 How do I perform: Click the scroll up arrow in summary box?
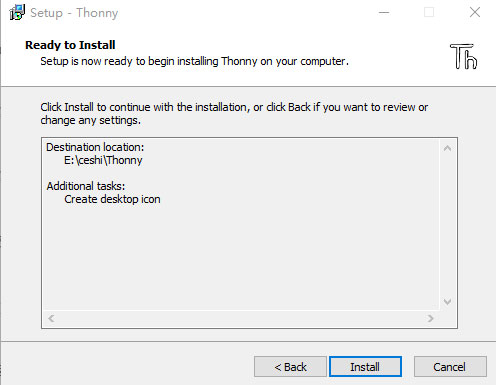pos(447,148)
